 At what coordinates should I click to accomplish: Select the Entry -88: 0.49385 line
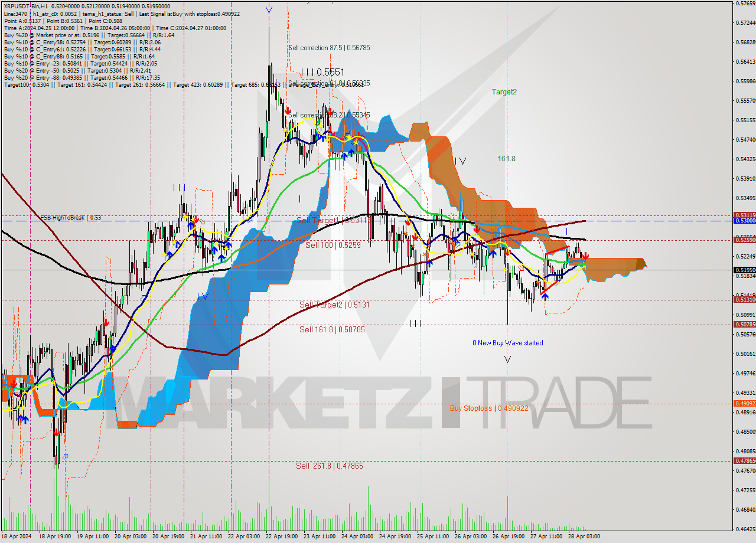point(82,77)
